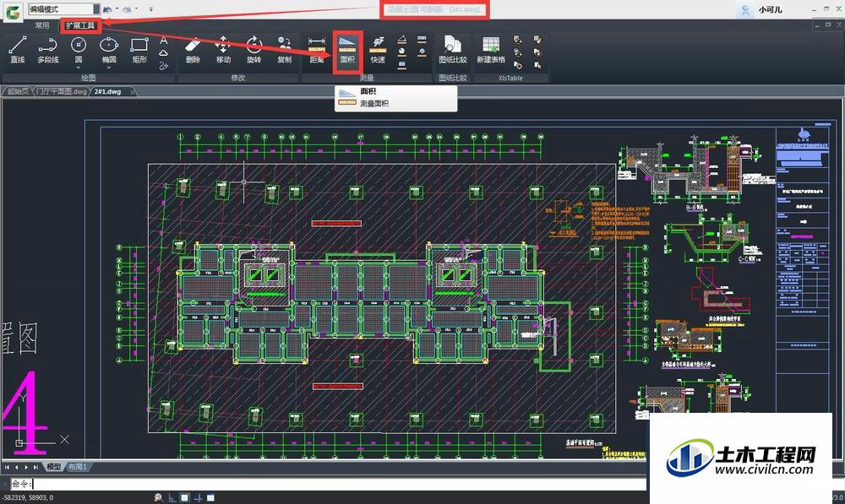This screenshot has width=845, height=504.
Task: Go to next layout tab arrow
Action: [x=26, y=468]
